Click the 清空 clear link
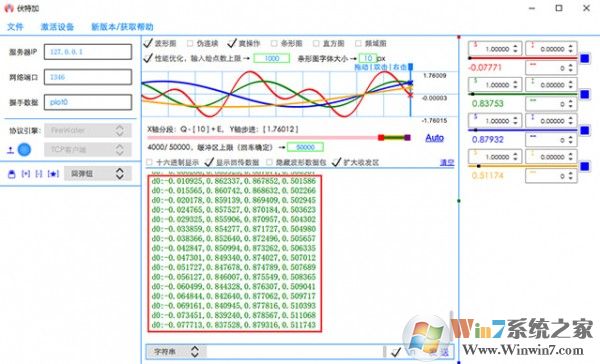The height and width of the screenshot is (364, 600). tap(447, 163)
